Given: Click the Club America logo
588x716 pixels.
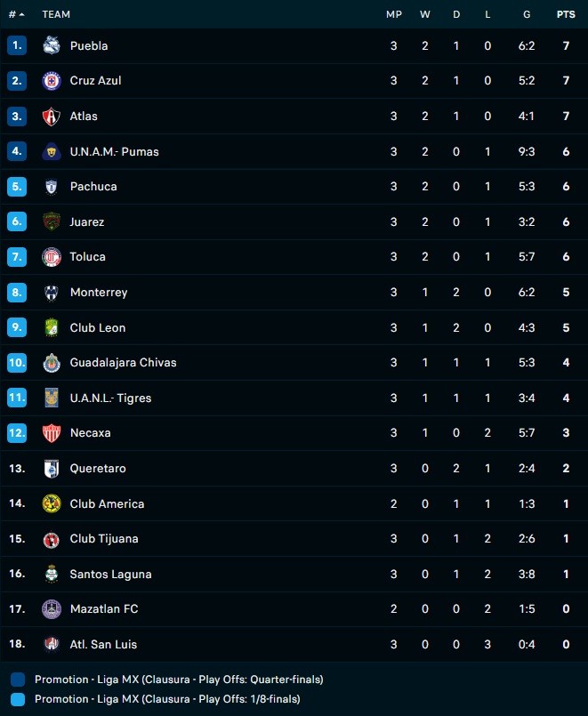Looking at the screenshot, I should [x=51, y=503].
